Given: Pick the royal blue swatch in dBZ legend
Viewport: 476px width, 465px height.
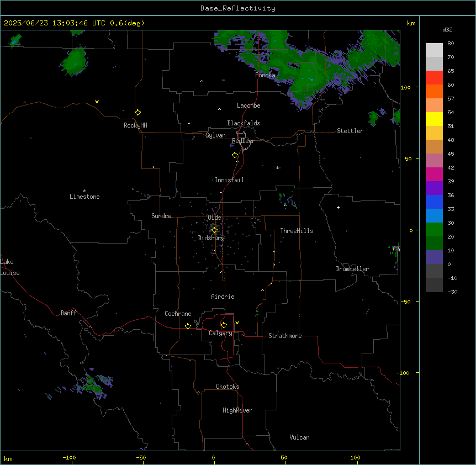Looking at the screenshot, I should tap(434, 202).
